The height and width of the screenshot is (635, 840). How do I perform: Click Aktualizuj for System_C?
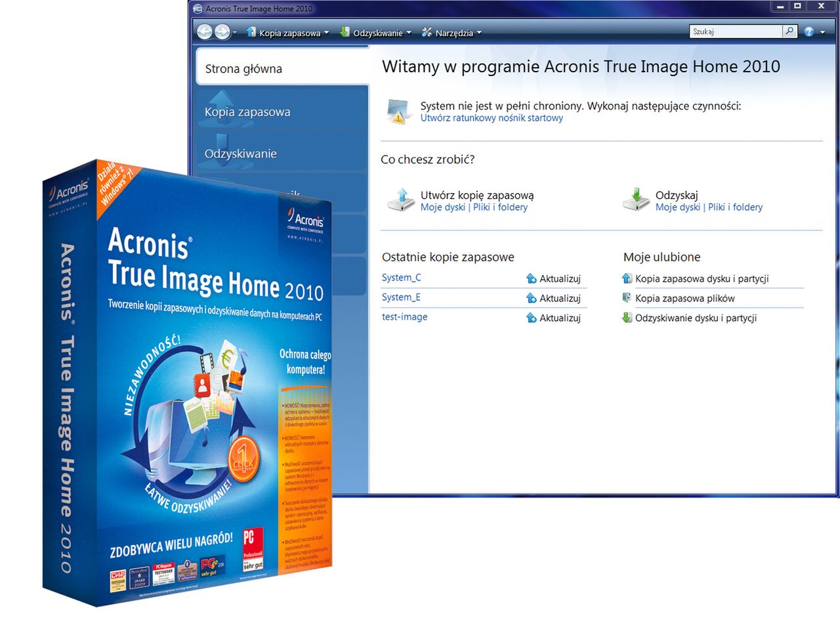click(x=560, y=279)
